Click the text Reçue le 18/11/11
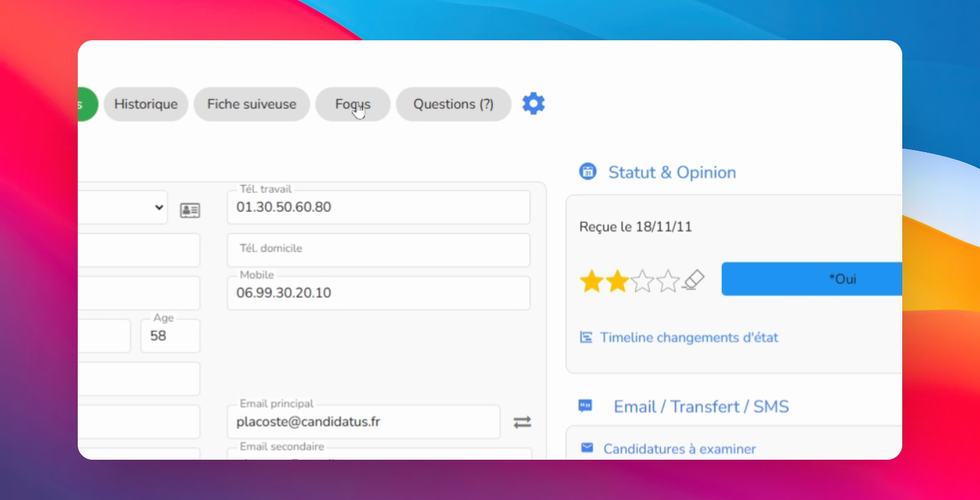The width and height of the screenshot is (980, 500). pos(636,227)
